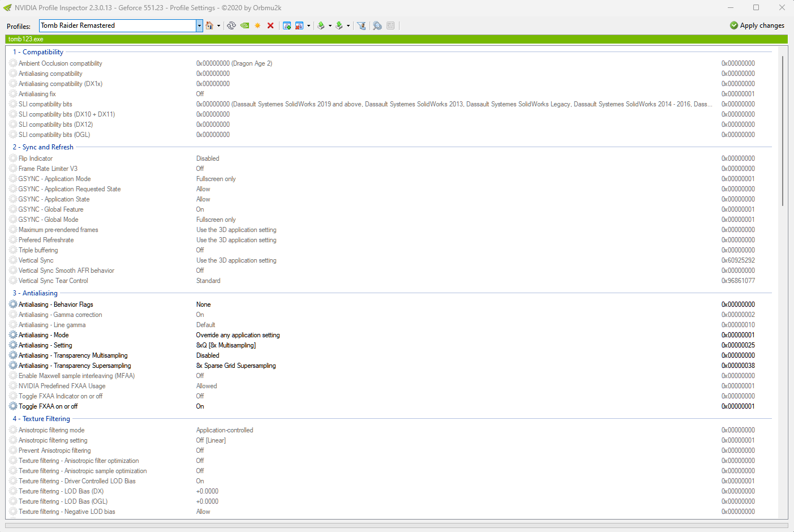
Task: Click the value '8x Sparse Grid Supersampling'
Action: coord(236,366)
